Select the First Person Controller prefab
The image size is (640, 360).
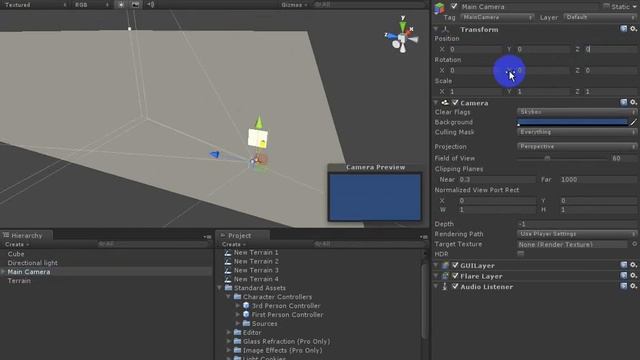coord(287,315)
